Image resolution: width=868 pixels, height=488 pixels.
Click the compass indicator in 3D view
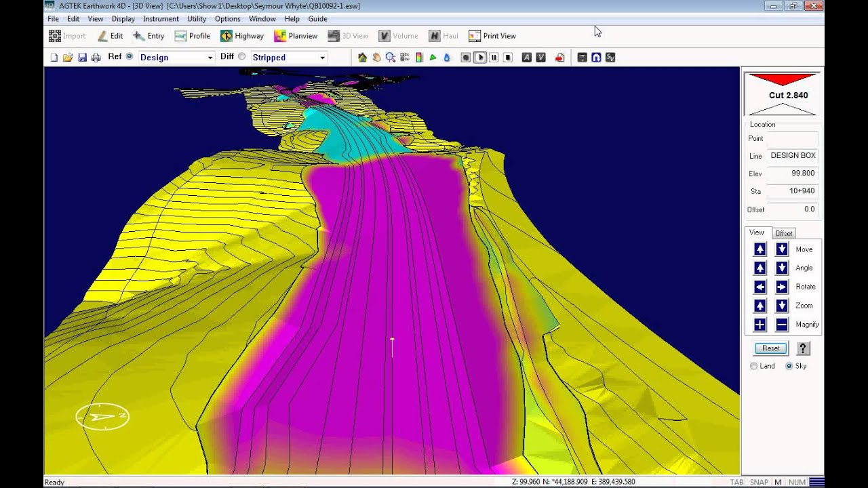point(102,417)
